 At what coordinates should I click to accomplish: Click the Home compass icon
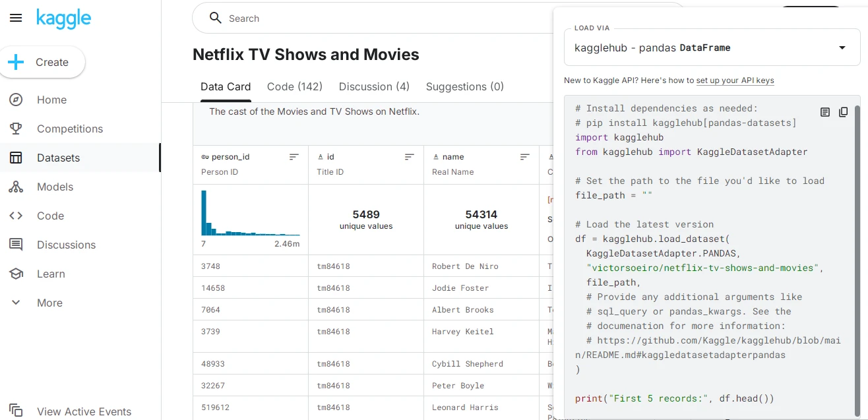[x=16, y=100]
